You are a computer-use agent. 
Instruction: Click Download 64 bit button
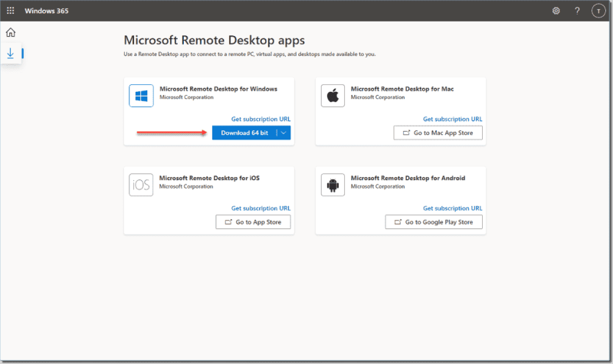244,133
